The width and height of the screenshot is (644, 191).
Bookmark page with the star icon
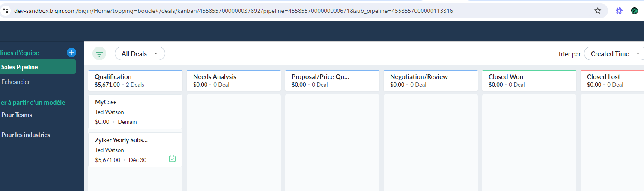pos(598,11)
